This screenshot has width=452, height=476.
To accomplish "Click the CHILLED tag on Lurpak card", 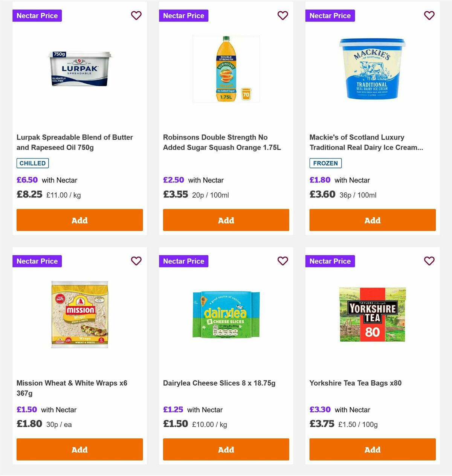I will tap(32, 163).
